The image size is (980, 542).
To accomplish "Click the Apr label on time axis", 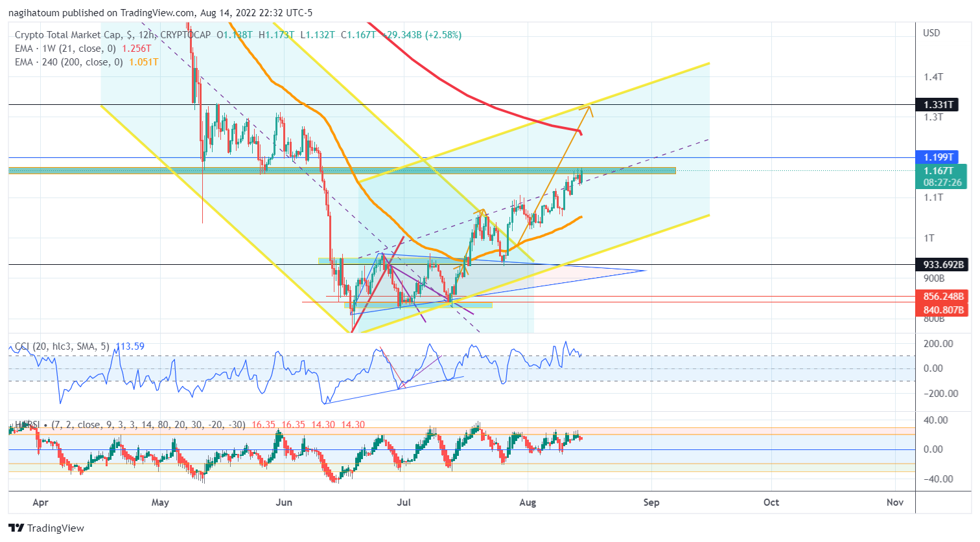I will [x=40, y=502].
